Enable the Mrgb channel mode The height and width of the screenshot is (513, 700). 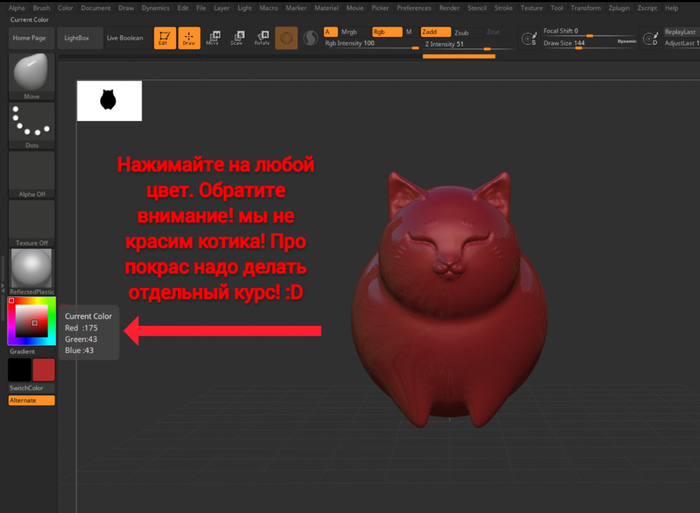pyautogui.click(x=348, y=32)
